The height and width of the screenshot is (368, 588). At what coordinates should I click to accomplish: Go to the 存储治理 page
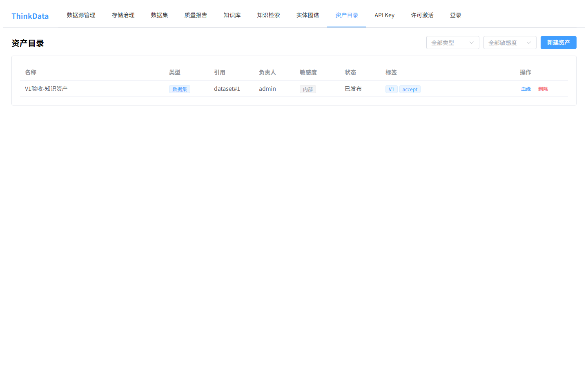click(x=123, y=15)
